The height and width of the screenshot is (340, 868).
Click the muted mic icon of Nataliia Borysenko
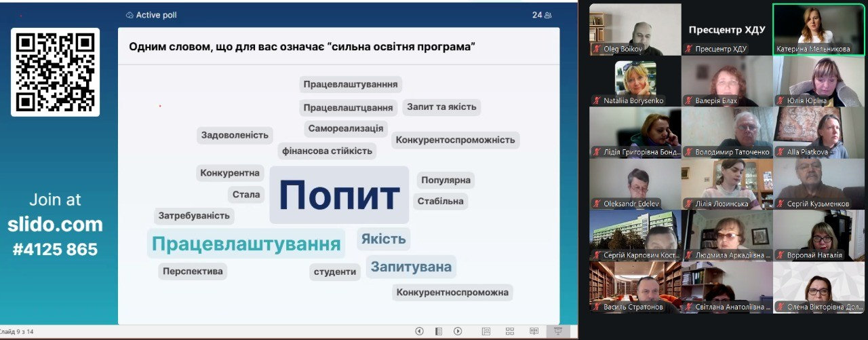[597, 100]
